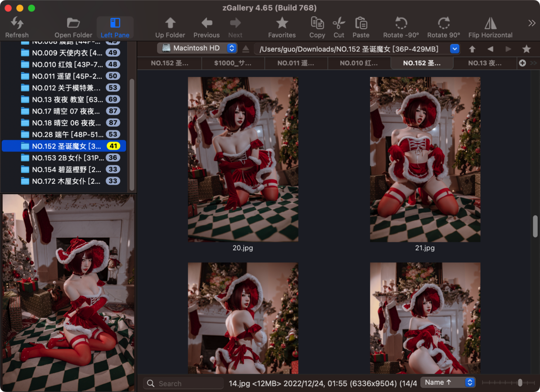
Task: Select folder NO.010 红烛 in sidebar
Action: [x=64, y=64]
